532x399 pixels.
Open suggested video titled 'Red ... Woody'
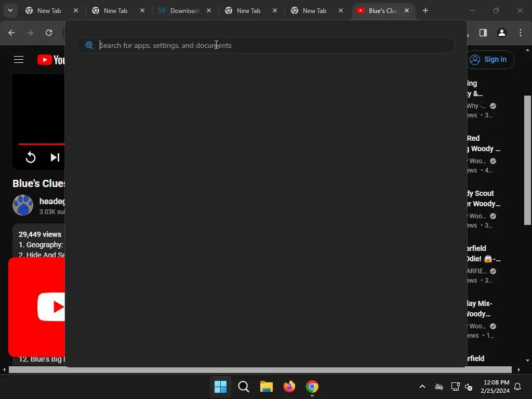pos(484,143)
